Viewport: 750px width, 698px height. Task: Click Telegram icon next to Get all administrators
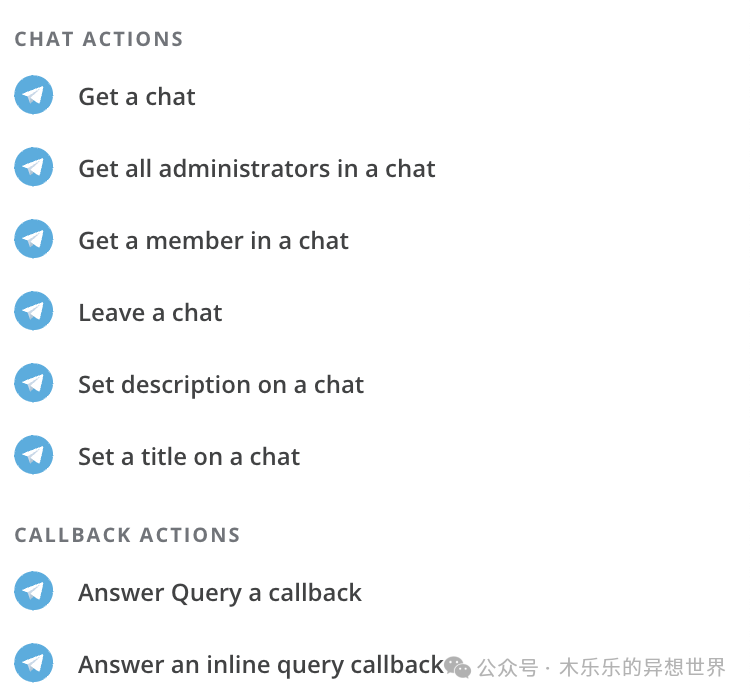tap(33, 166)
